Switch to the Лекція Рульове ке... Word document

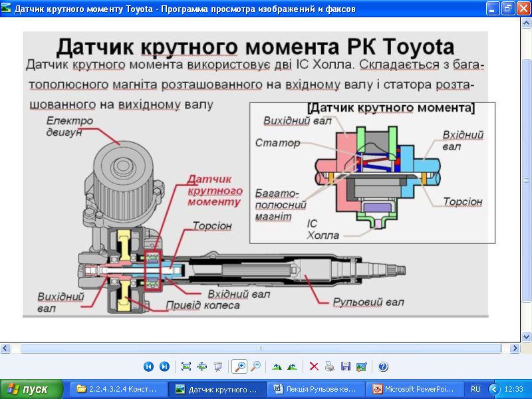316,389
